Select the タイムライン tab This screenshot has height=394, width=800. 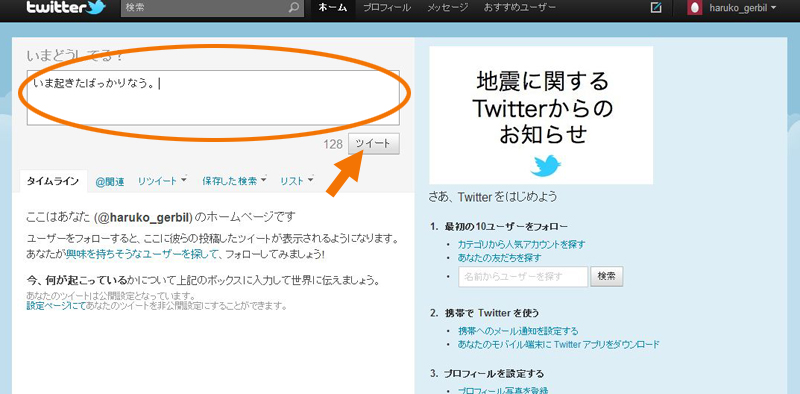point(53,181)
